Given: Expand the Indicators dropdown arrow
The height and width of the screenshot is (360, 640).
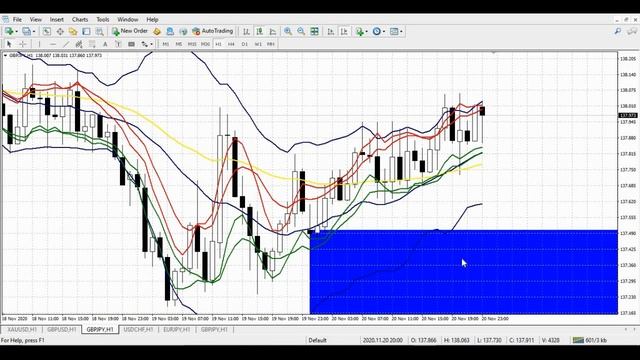Looking at the screenshot, I should tap(366, 31).
